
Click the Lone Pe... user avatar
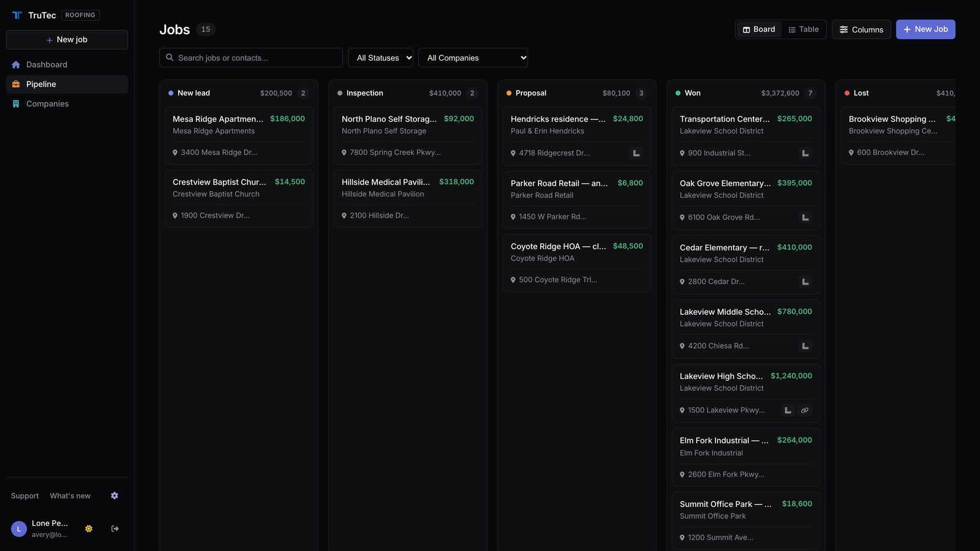tap(19, 529)
